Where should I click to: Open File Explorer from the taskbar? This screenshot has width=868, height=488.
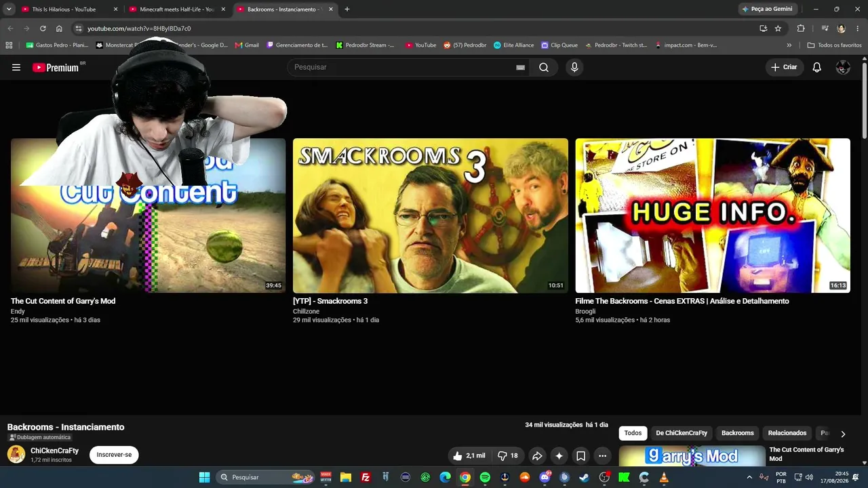[346, 477]
